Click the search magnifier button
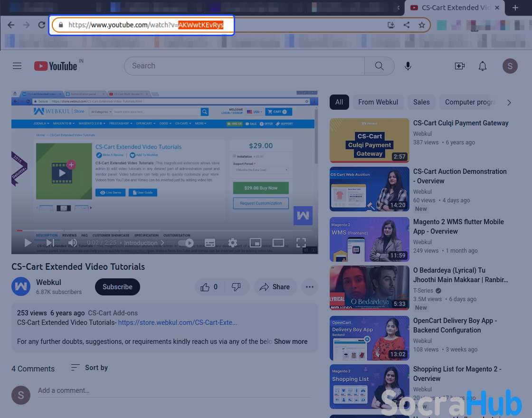The width and height of the screenshot is (532, 418). tap(379, 66)
